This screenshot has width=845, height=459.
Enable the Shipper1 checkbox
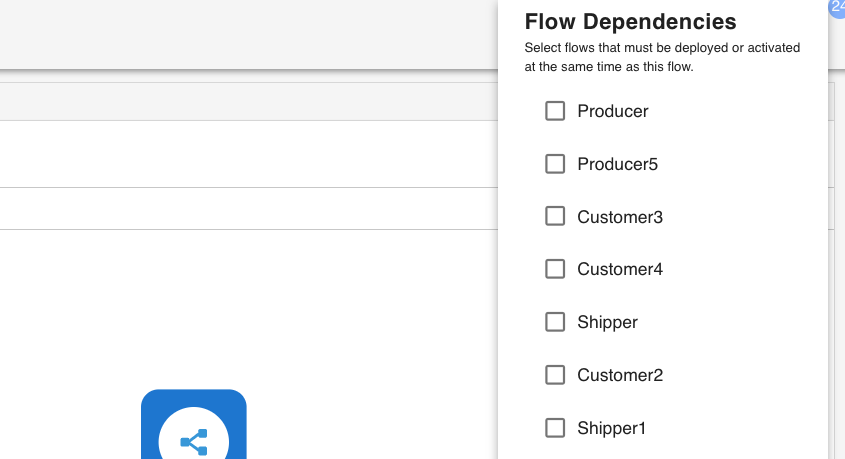click(x=555, y=428)
